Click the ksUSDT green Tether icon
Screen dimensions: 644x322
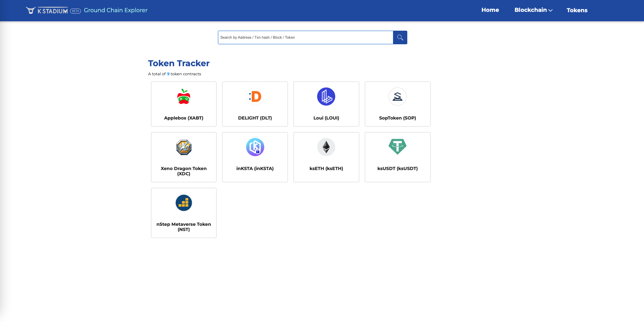(x=398, y=146)
